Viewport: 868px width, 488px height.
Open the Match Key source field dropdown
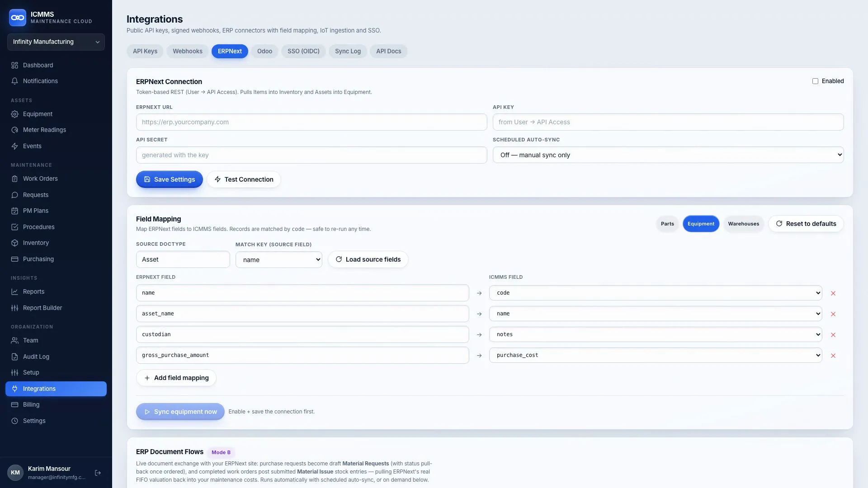[279, 260]
